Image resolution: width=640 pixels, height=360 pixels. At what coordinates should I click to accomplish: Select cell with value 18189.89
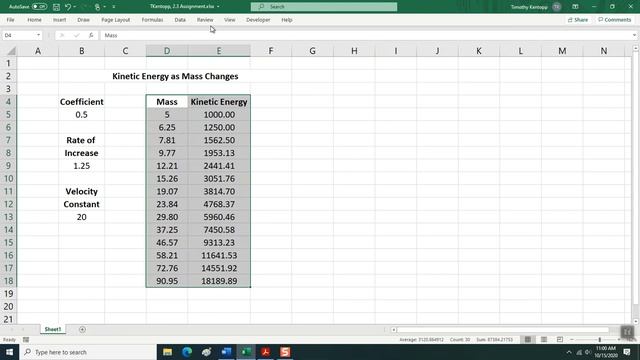(219, 281)
